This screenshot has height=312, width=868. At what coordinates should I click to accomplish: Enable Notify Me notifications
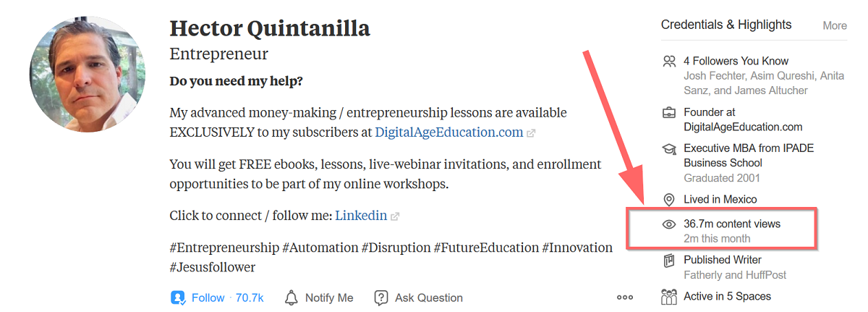click(x=328, y=298)
